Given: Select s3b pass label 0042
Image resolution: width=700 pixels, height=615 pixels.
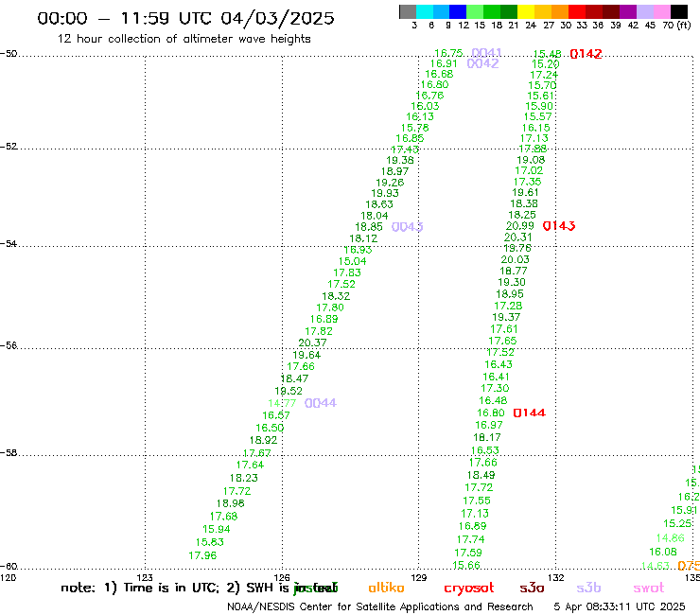Looking at the screenshot, I should coord(482,63).
